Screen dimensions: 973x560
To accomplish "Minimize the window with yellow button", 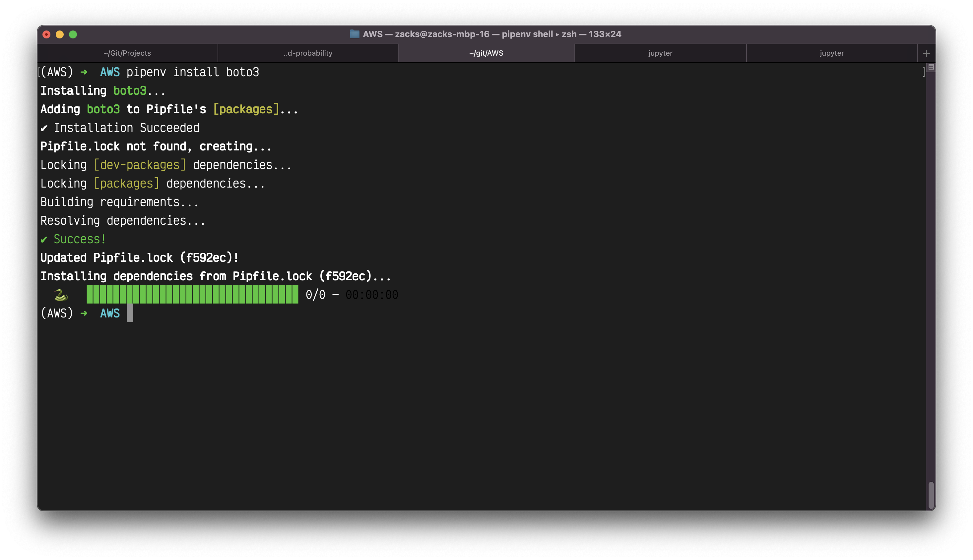I will click(x=60, y=34).
